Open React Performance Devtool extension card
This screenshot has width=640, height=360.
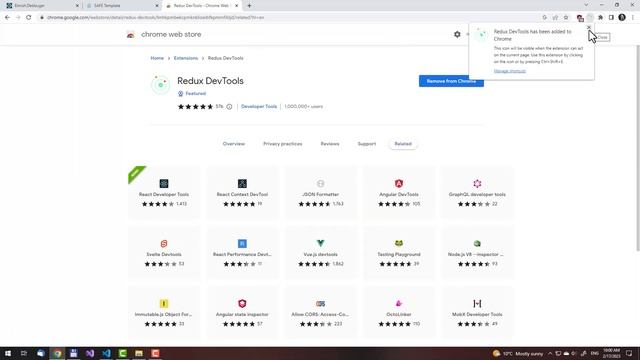click(x=242, y=253)
